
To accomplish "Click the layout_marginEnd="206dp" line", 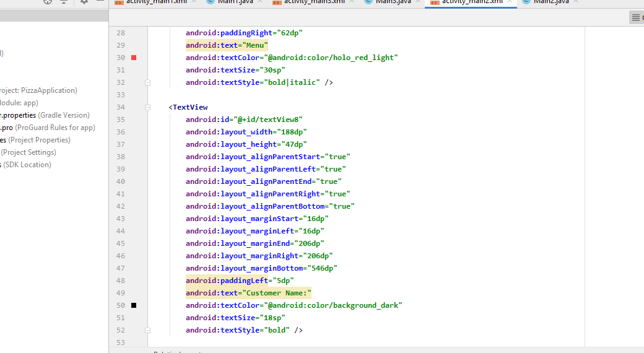I will coord(255,243).
